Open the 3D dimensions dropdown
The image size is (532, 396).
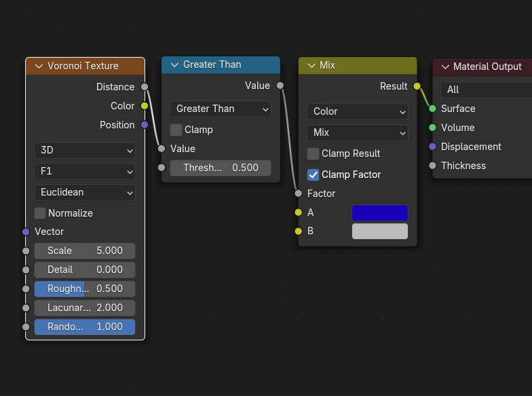(85, 151)
